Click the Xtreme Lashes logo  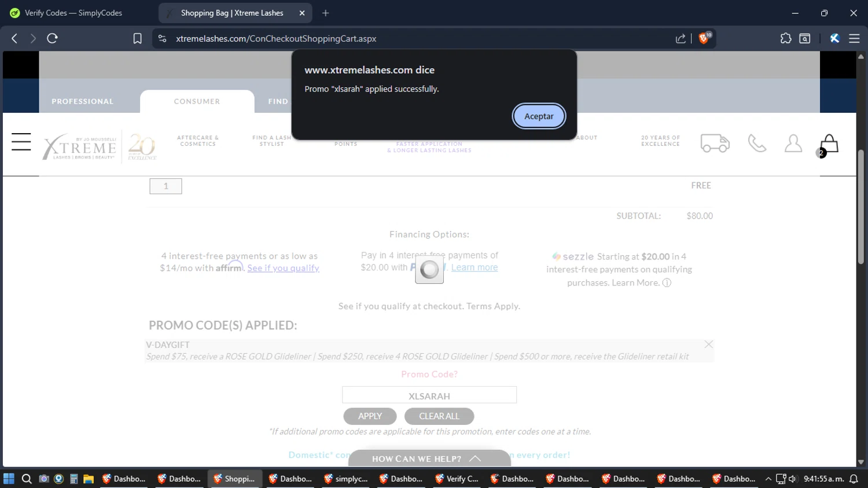click(x=80, y=147)
